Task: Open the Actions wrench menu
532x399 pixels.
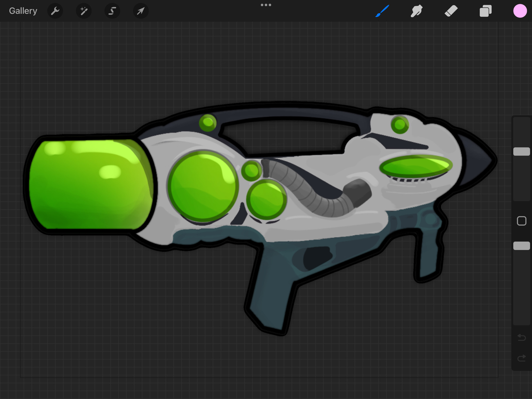Action: click(55, 11)
